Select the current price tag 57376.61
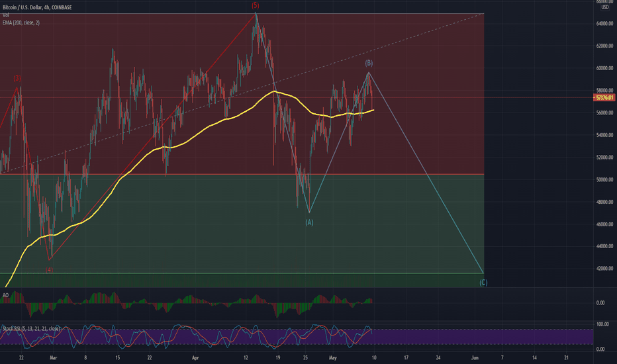 pyautogui.click(x=604, y=97)
